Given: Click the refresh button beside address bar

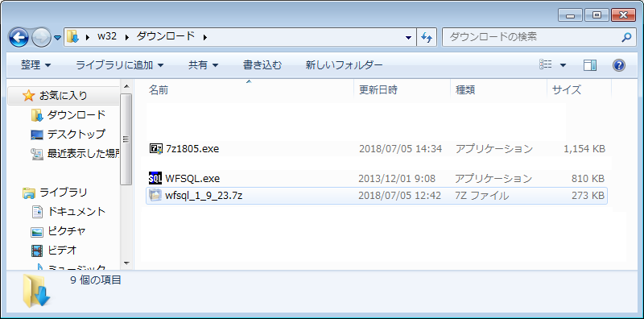Looking at the screenshot, I should point(427,37).
